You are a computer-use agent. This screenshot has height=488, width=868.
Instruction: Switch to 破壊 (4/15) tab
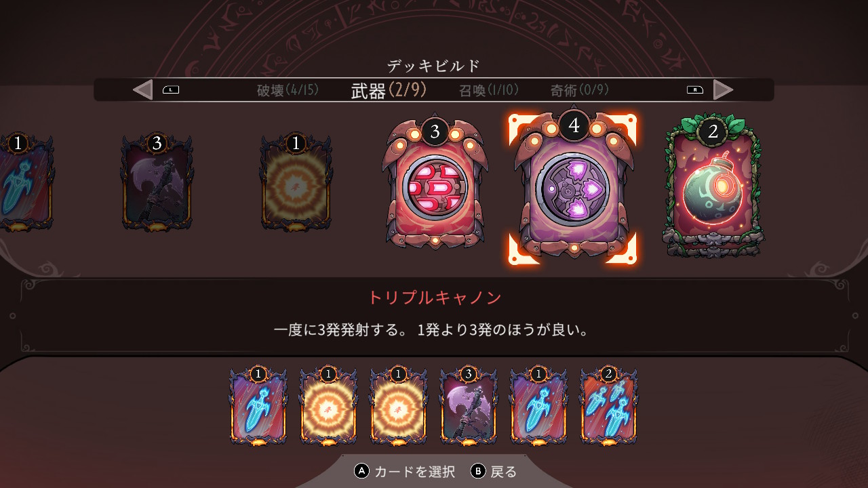(288, 89)
